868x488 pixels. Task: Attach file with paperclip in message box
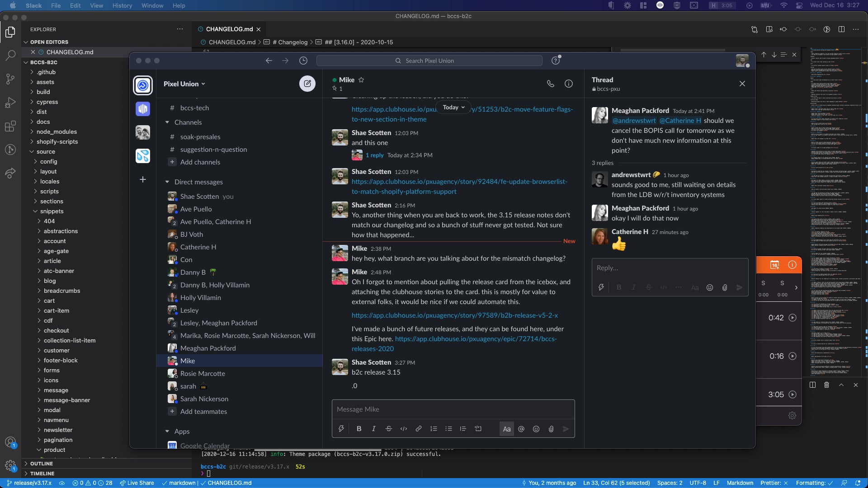(551, 429)
